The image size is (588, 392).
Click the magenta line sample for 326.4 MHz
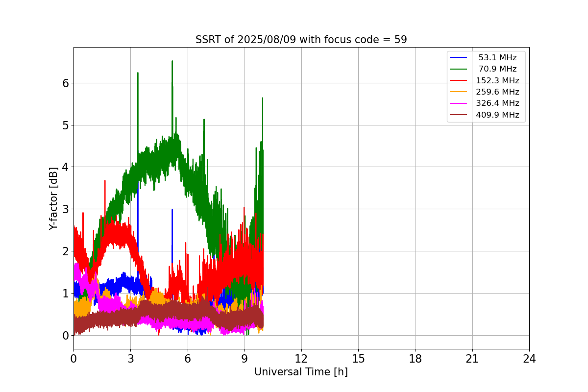(x=459, y=103)
